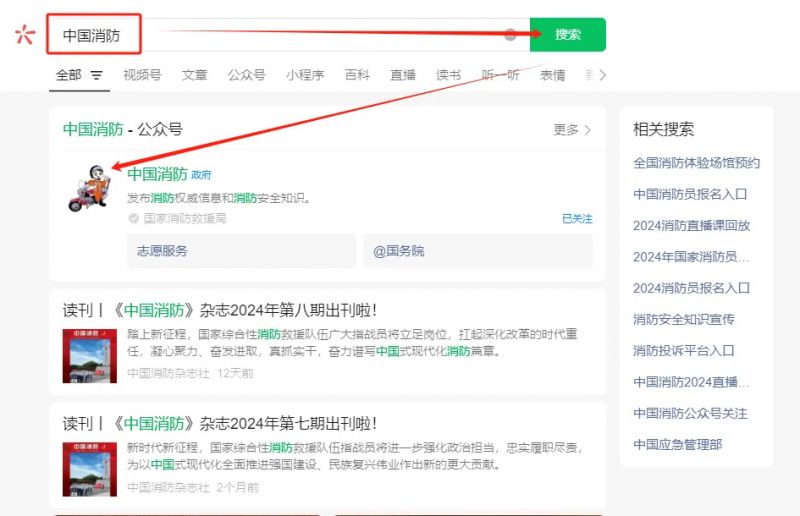The height and width of the screenshot is (516, 800).
Task: Click 更多 to see more 公众号 results
Action: pyautogui.click(x=572, y=130)
